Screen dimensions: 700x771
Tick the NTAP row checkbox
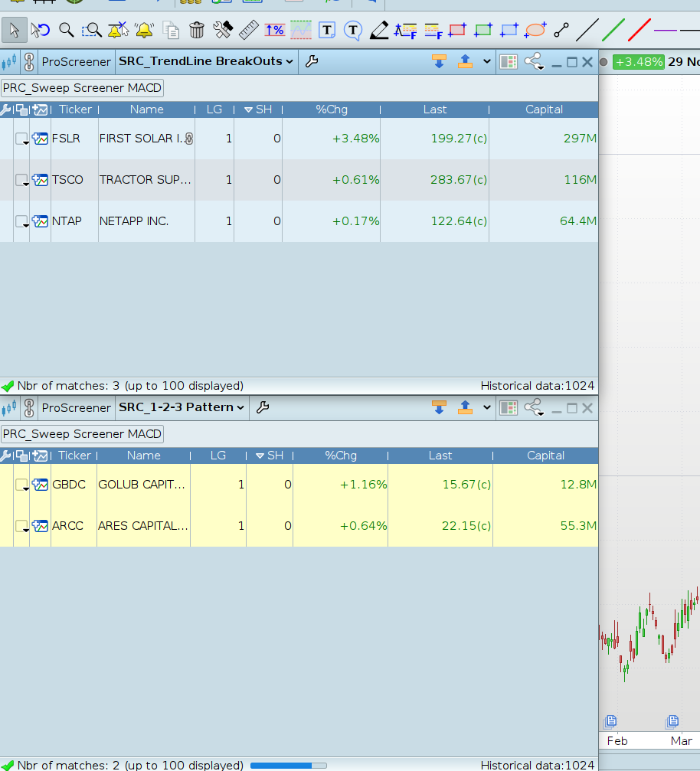click(x=21, y=221)
